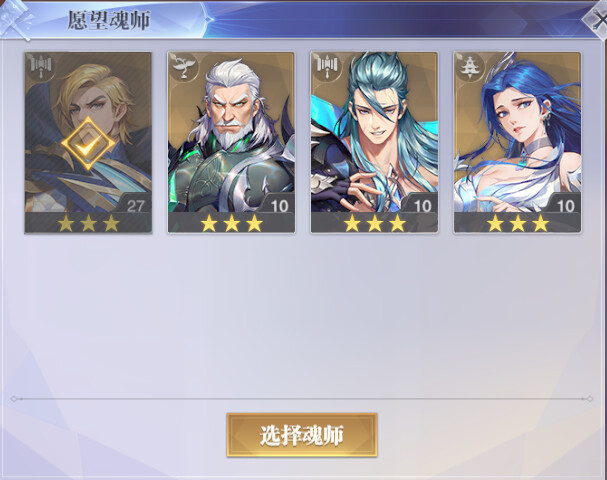This screenshot has height=480, width=607.
Task: Close the 愿望魂师 panel with the X
Action: 598,19
